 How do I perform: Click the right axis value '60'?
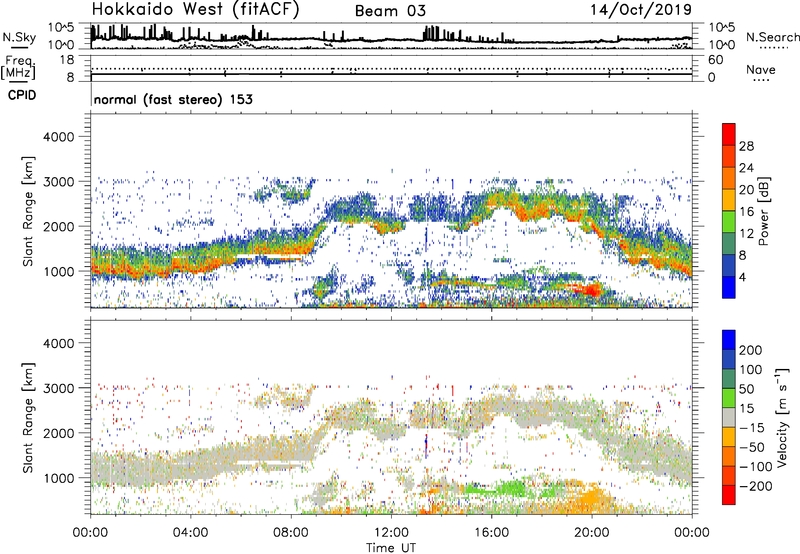click(x=715, y=60)
